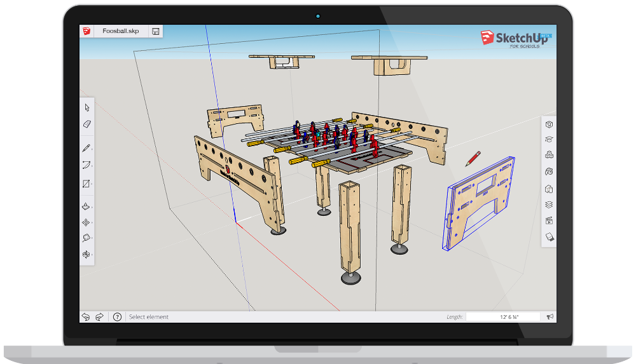Select the Tape Measure tool

point(86,238)
